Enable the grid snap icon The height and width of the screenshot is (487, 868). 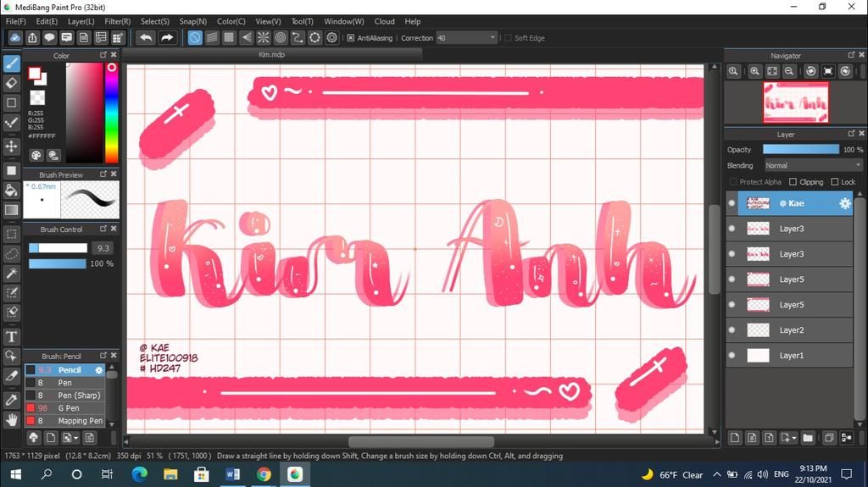(229, 37)
